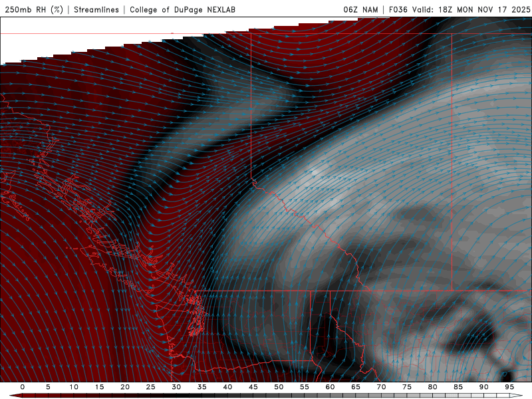Click the "F036" forecast hour label
This screenshot has width=532, height=399.
[x=398, y=9]
